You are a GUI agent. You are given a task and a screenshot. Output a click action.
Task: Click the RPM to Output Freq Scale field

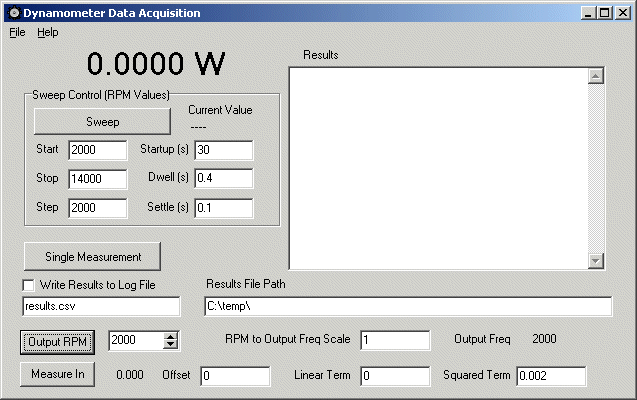click(394, 340)
